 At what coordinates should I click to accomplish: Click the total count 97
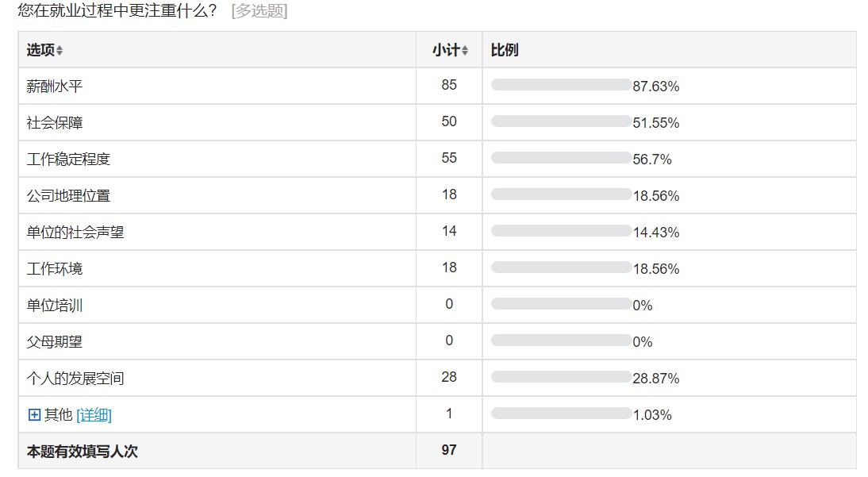449,450
